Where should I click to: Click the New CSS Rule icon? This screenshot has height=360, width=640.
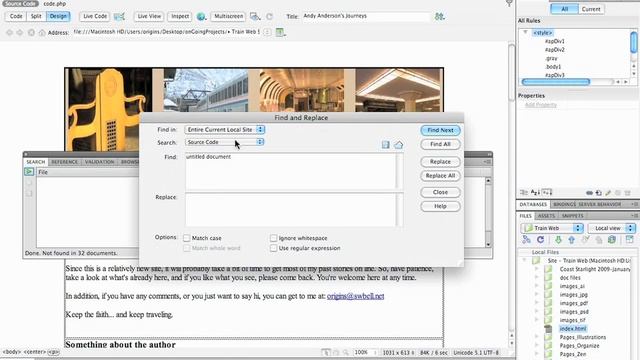point(598,193)
